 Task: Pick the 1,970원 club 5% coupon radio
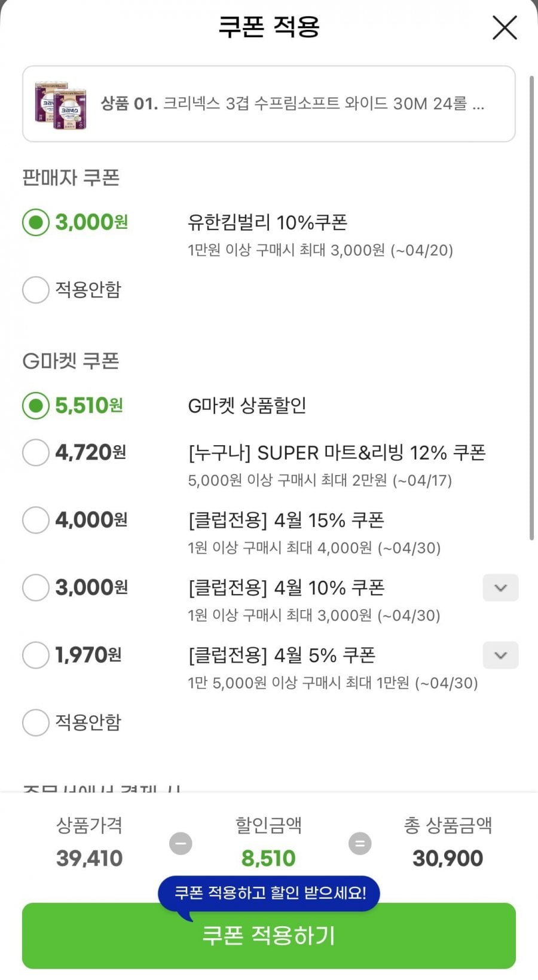(36, 655)
